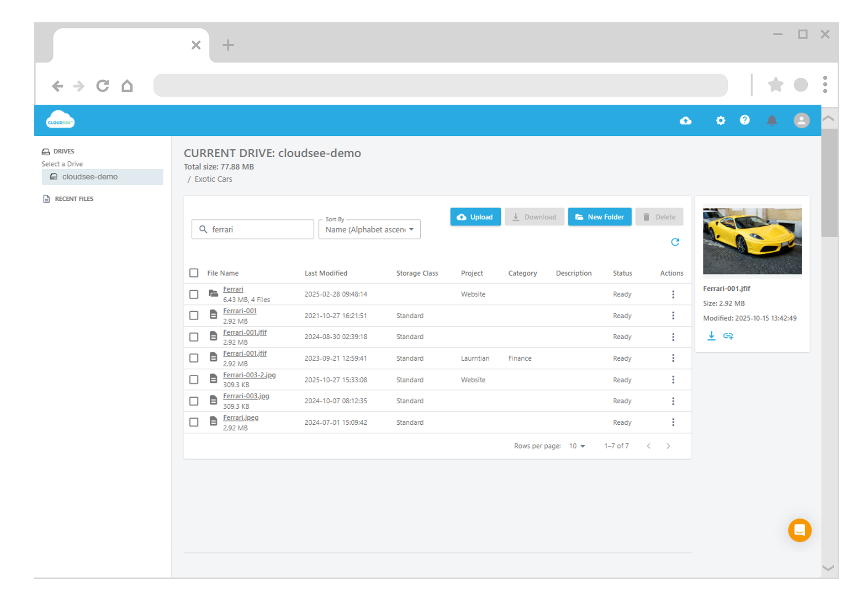Open actions menu for Ferrari.jpeg

pos(673,422)
